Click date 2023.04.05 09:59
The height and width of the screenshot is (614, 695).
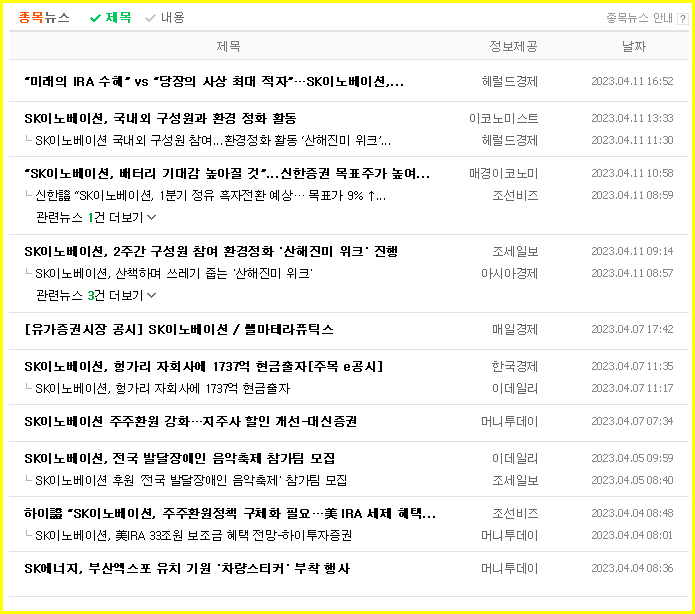(632, 458)
